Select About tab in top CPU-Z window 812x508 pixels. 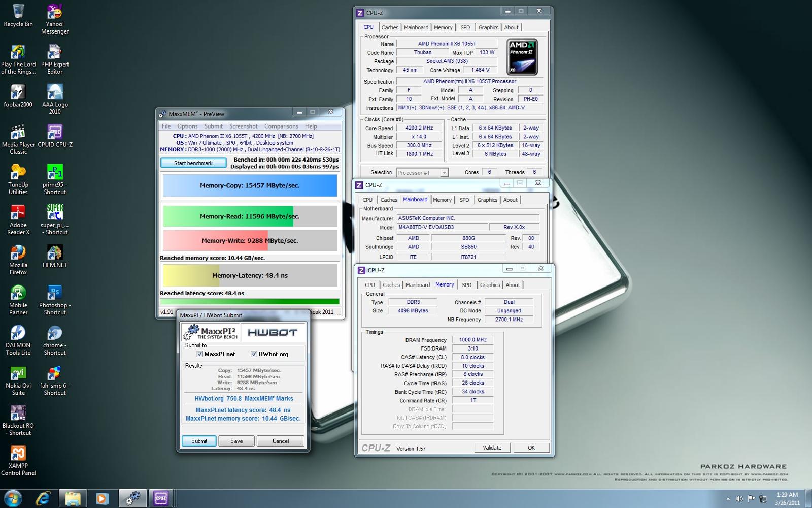tap(512, 28)
